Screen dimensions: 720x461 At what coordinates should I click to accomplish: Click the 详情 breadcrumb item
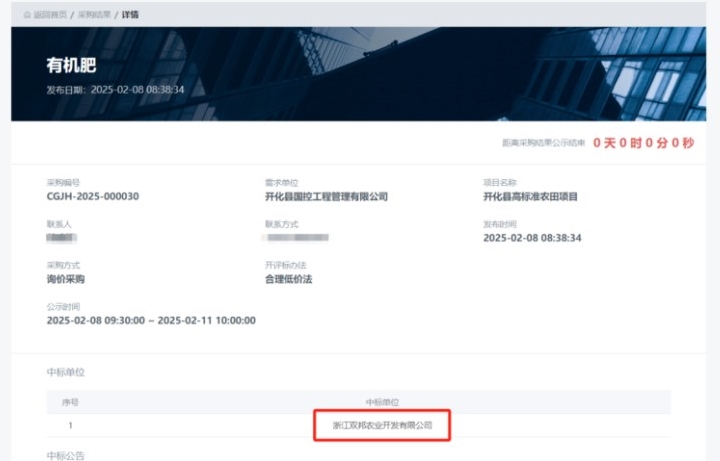(131, 14)
